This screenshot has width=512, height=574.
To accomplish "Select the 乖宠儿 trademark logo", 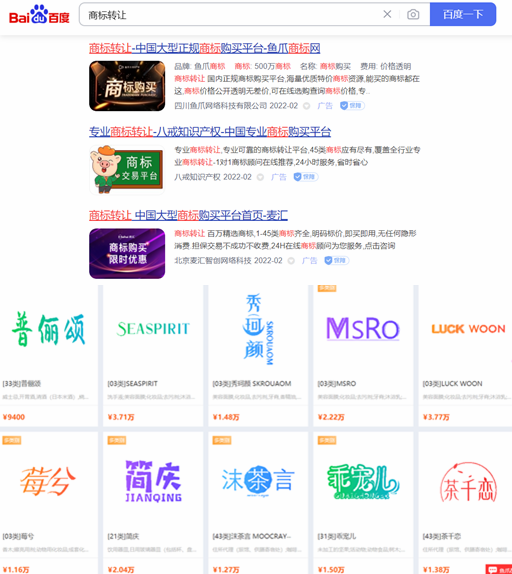I will [363, 481].
